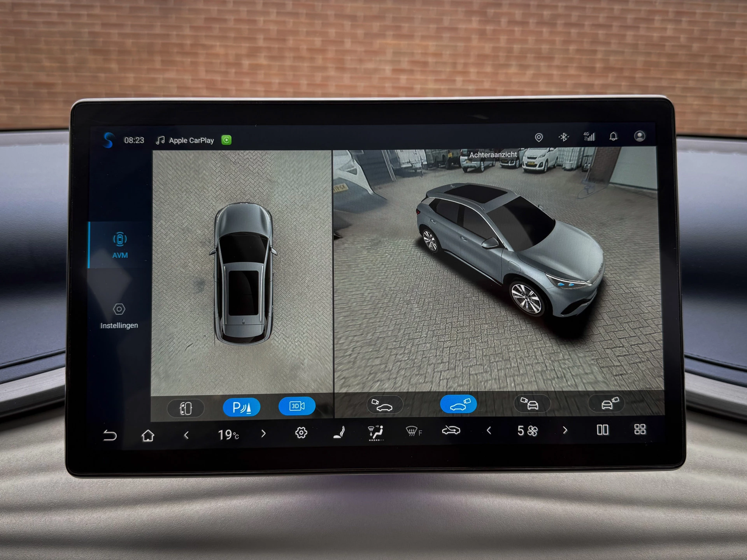The height and width of the screenshot is (560, 747).
Task: Open the apps grid icon
Action: (x=640, y=429)
